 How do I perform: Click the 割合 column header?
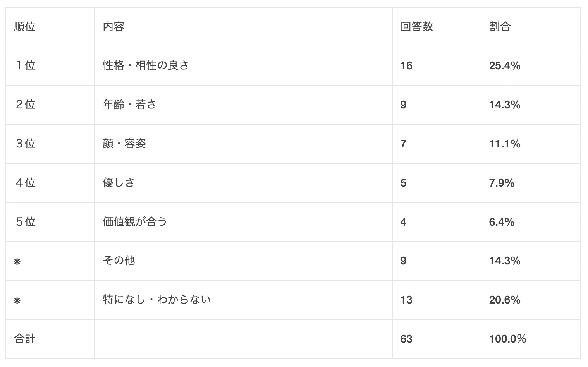[x=500, y=27]
